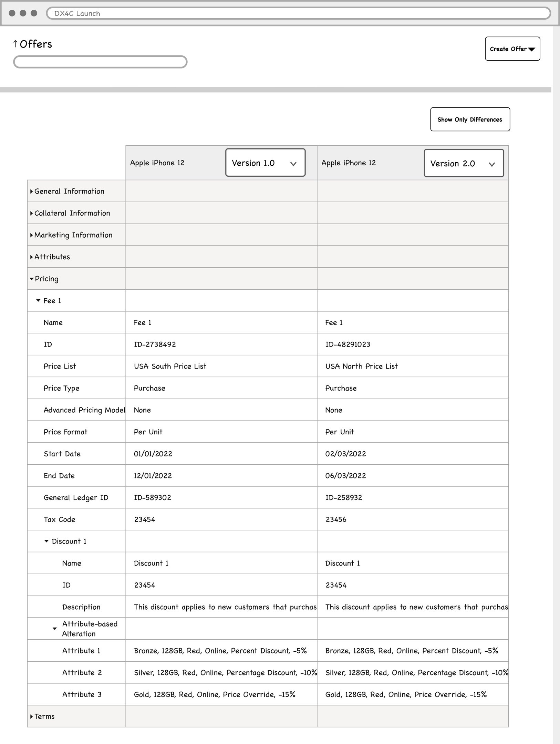Click the Tax Code row label
The width and height of the screenshot is (560, 744).
pyautogui.click(x=59, y=519)
